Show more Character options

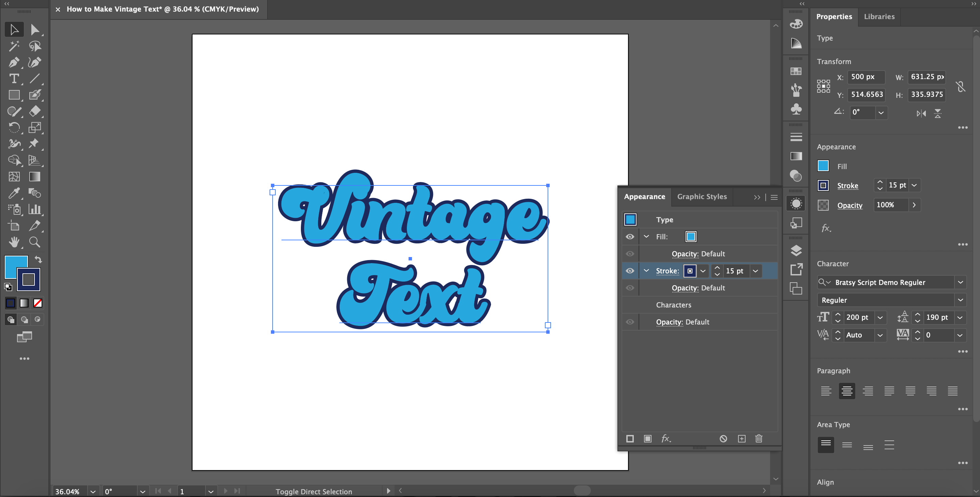pyautogui.click(x=963, y=351)
